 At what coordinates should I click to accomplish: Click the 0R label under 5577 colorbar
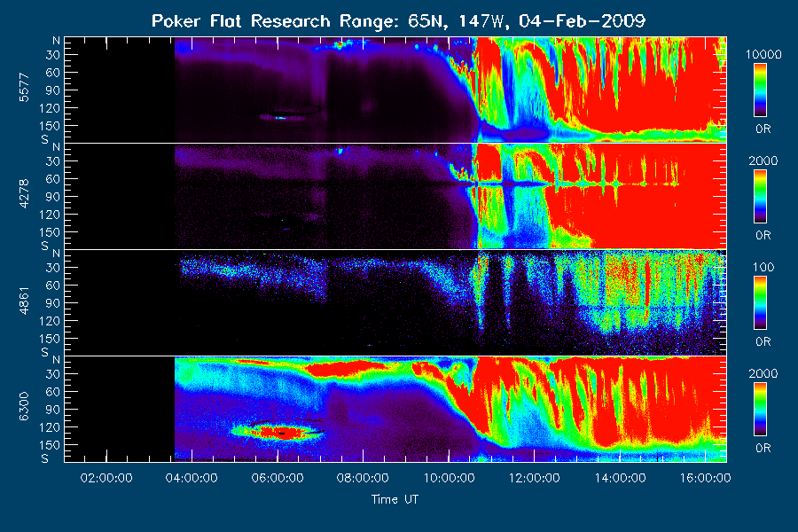(x=763, y=129)
